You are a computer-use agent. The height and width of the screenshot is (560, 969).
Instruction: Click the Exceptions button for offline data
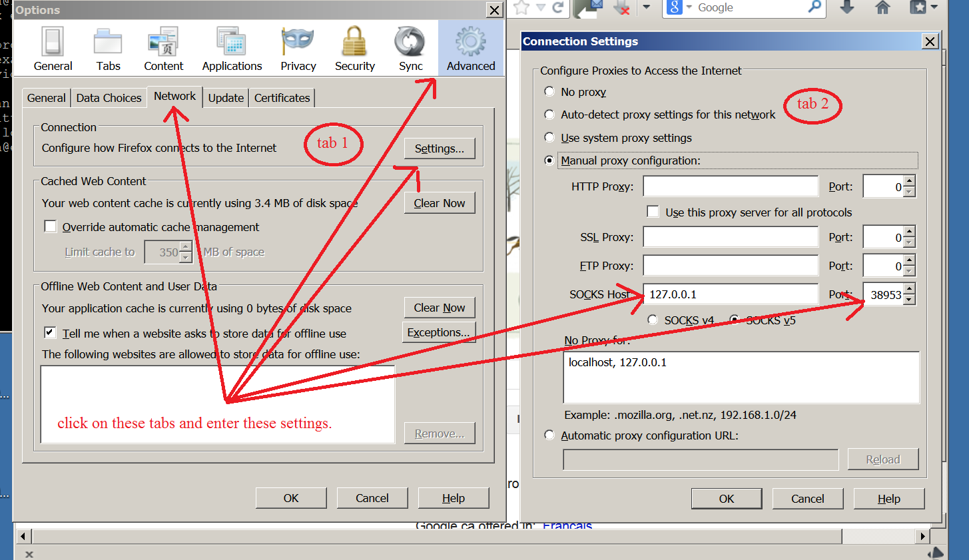coord(439,331)
